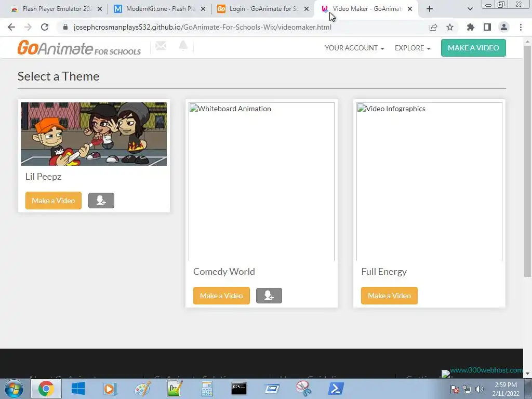The width and height of the screenshot is (532, 399).
Task: Go back to the previous page
Action: tap(11, 27)
